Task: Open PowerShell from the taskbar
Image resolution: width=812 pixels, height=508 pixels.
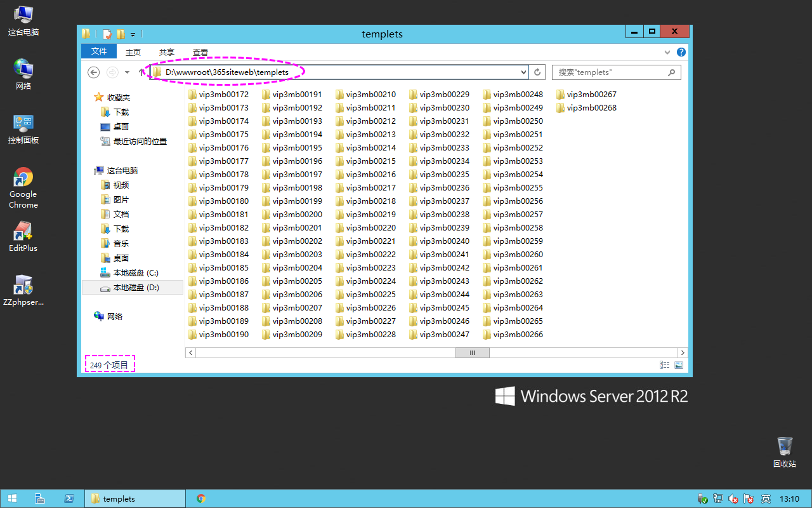Action: [69, 498]
